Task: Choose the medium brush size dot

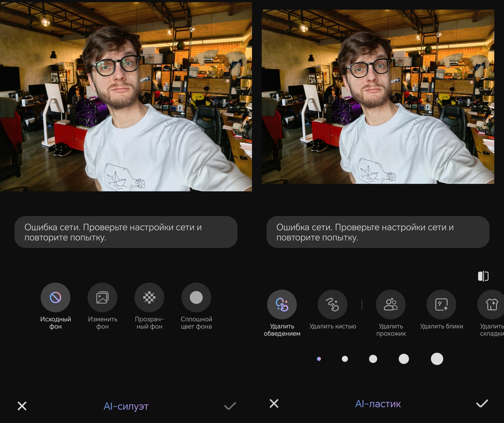Action: click(373, 359)
